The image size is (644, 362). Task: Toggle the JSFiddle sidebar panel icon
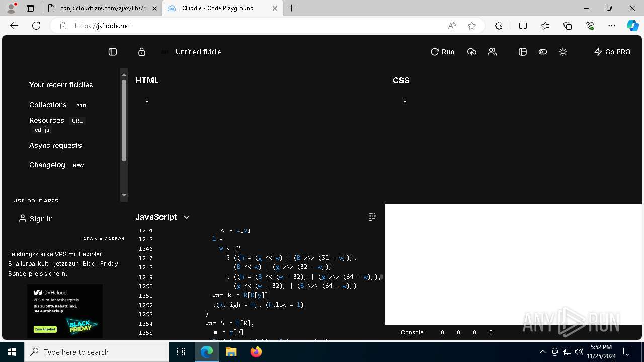[113, 52]
